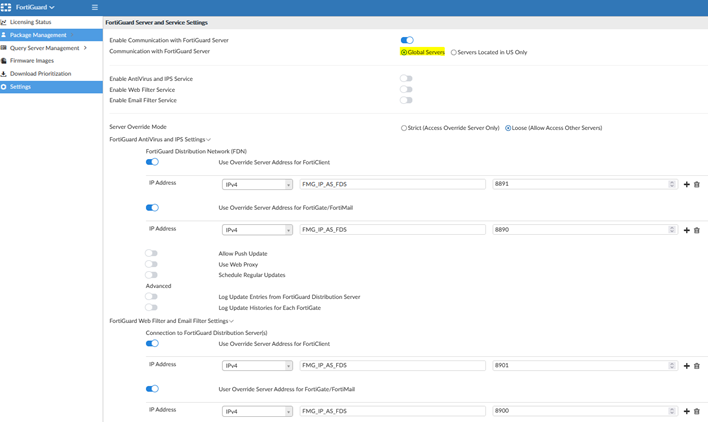Adjust port 8891 stepper arrows

click(x=672, y=184)
